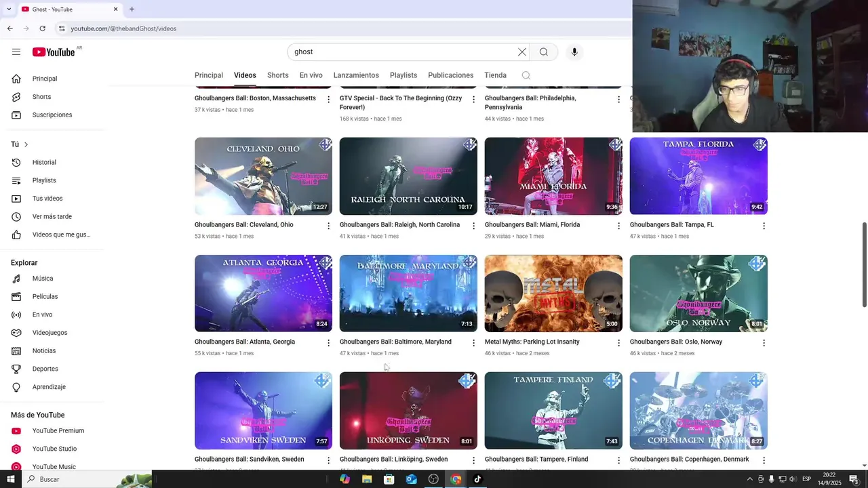Click the search magnifier button
This screenshot has height=488, width=868.
pos(544,52)
